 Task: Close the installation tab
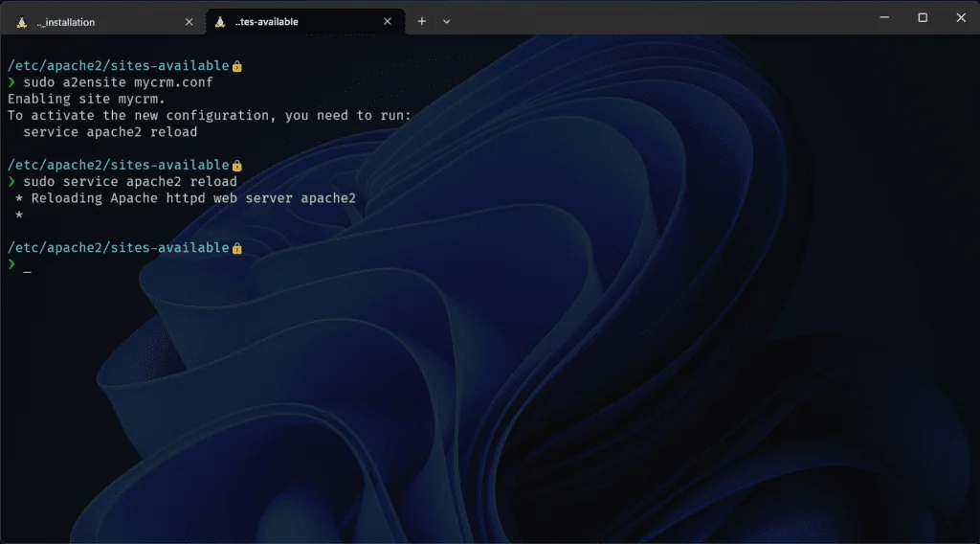click(189, 22)
